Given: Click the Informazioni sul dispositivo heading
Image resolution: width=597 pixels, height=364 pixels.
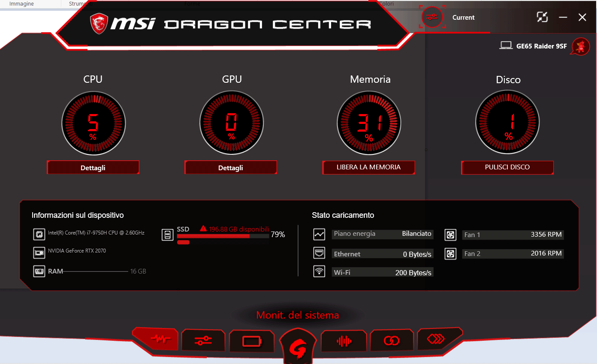Looking at the screenshot, I should (78, 215).
